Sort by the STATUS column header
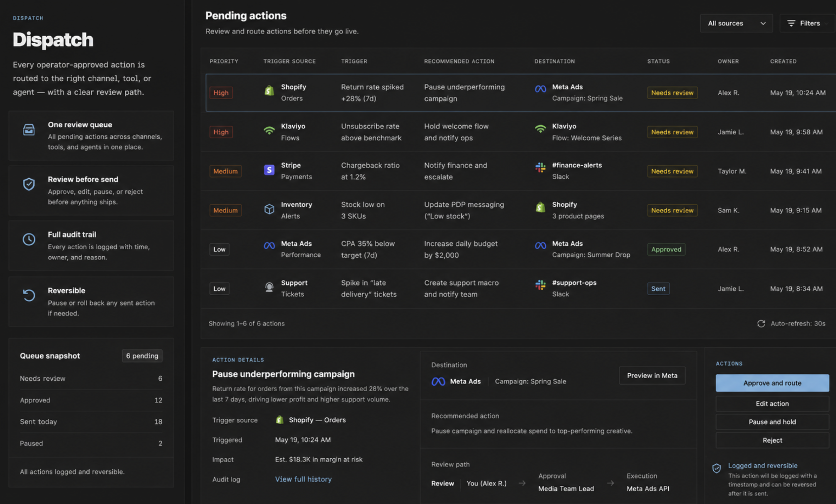Image resolution: width=836 pixels, height=504 pixels. (x=658, y=61)
